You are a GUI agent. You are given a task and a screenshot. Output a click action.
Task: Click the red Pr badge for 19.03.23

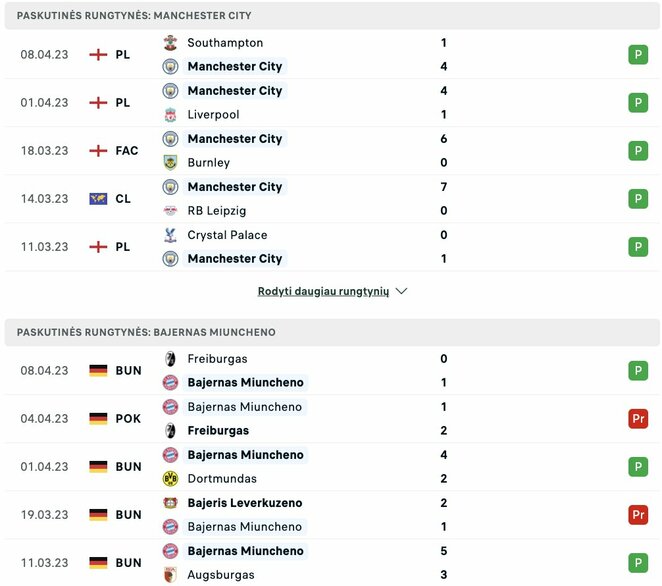pos(638,515)
